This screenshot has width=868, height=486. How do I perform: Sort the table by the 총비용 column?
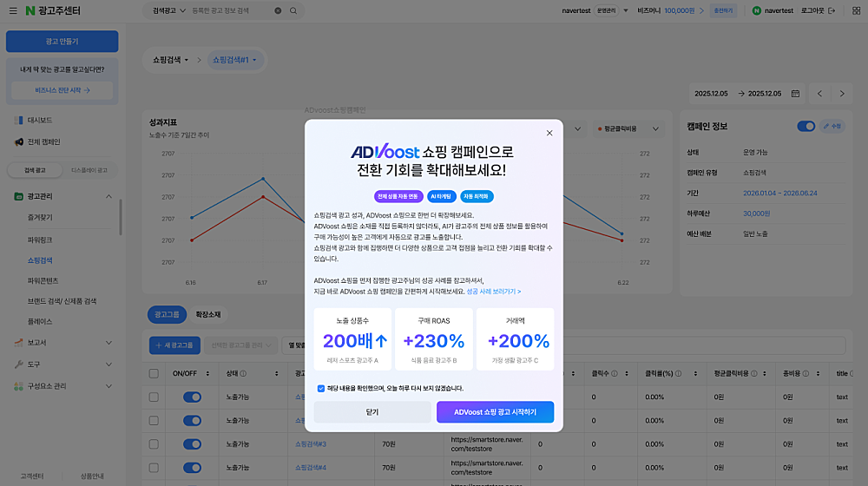(819, 374)
